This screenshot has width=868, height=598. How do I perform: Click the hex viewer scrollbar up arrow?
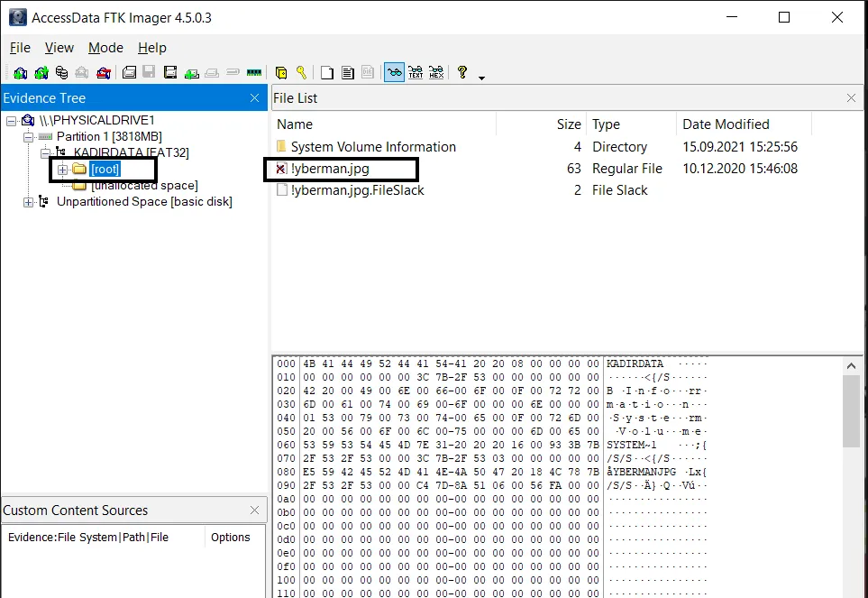pyautogui.click(x=852, y=366)
